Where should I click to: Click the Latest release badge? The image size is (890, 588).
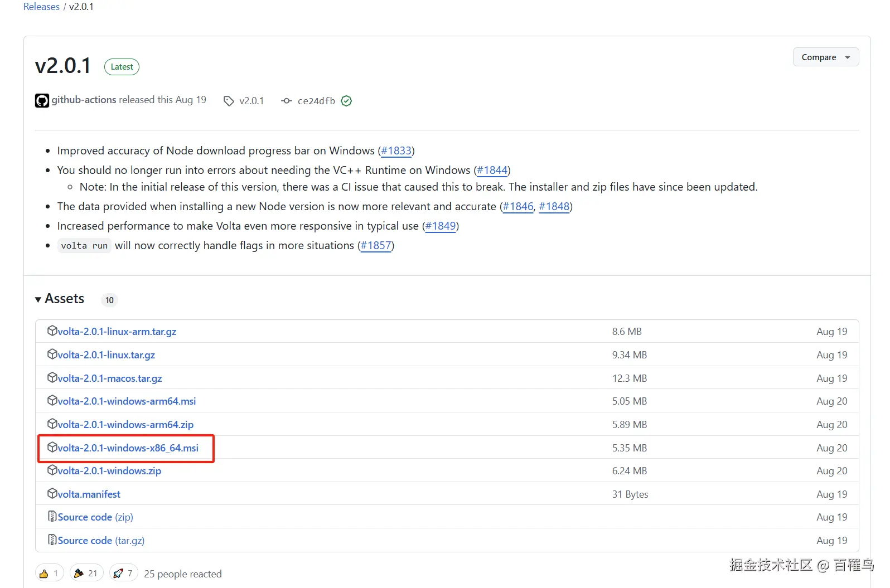pos(122,67)
